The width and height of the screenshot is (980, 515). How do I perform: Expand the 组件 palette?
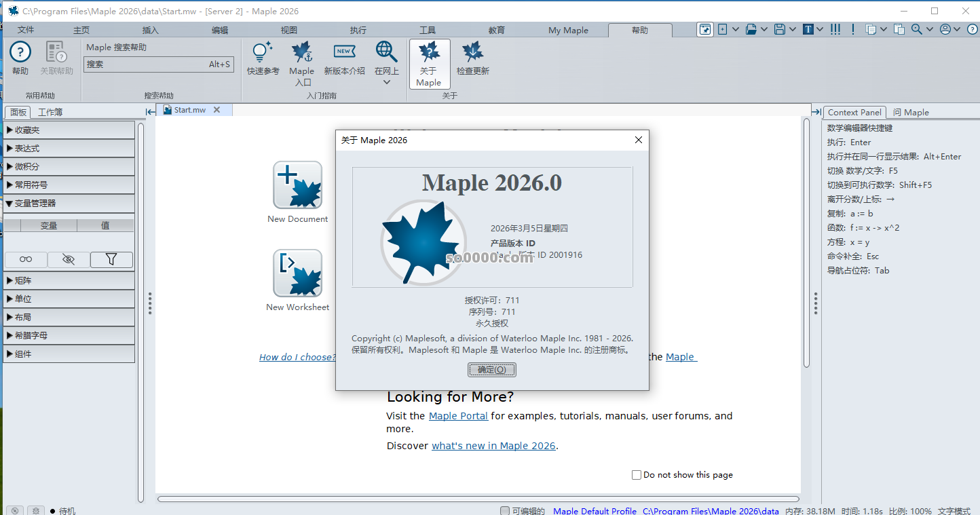(x=69, y=354)
